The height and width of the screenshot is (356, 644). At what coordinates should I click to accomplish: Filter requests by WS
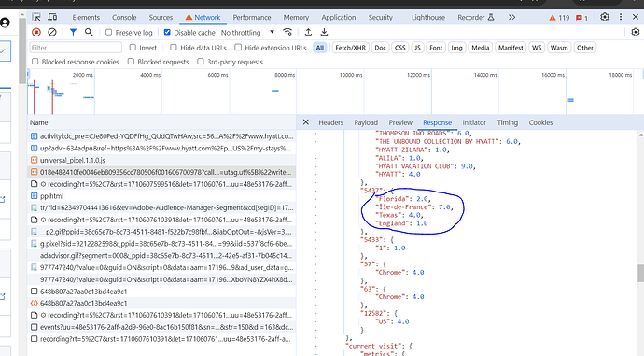[537, 48]
